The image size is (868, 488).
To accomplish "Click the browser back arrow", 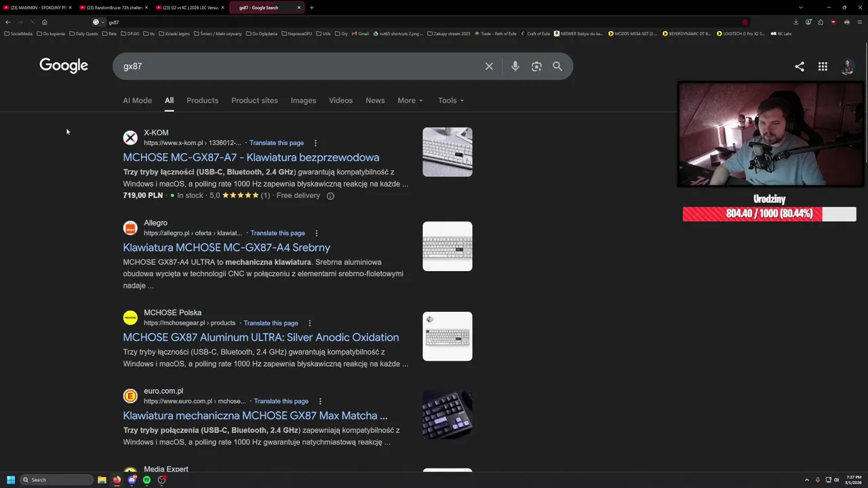I will [8, 22].
